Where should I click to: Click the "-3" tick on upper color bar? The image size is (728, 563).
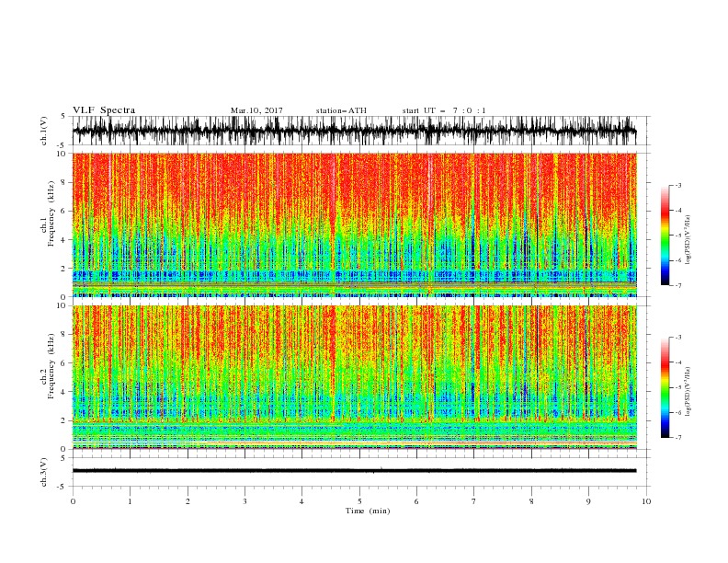[677, 185]
